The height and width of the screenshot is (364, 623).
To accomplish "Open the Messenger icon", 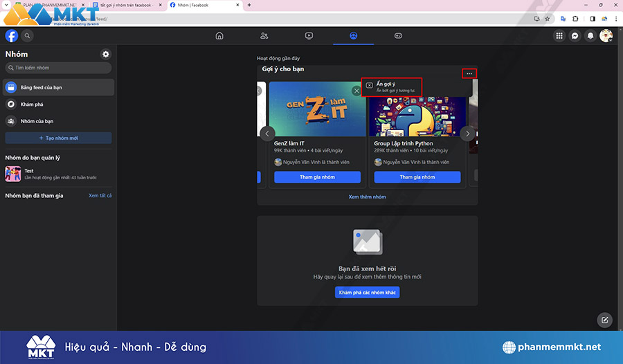I will pos(575,36).
